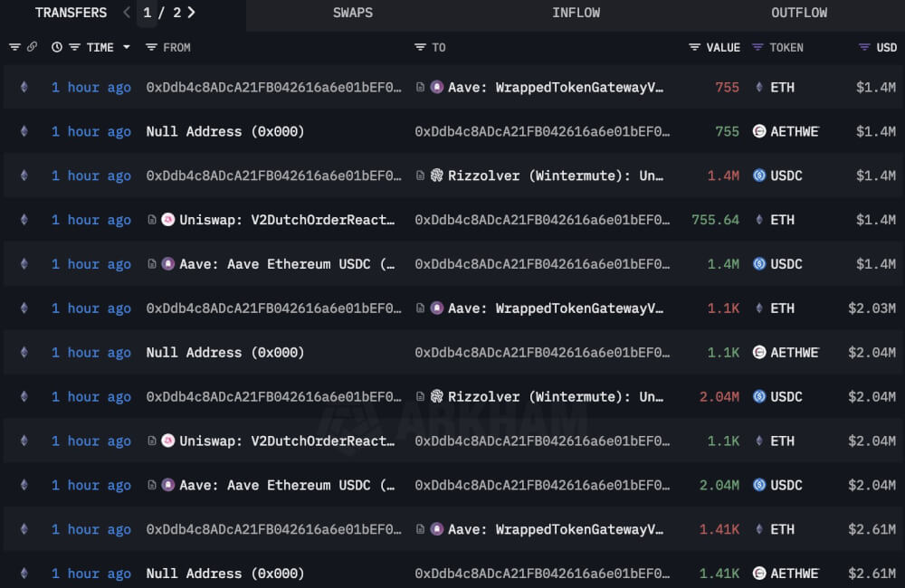
Task: Click value 755.64 in the Uniswap row
Action: pyautogui.click(x=715, y=220)
